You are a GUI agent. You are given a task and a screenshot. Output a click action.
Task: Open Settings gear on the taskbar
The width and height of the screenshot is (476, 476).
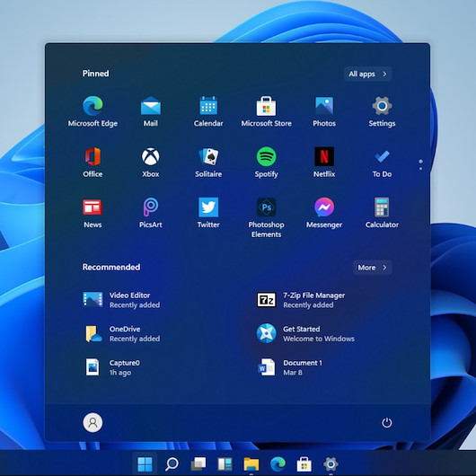331,463
